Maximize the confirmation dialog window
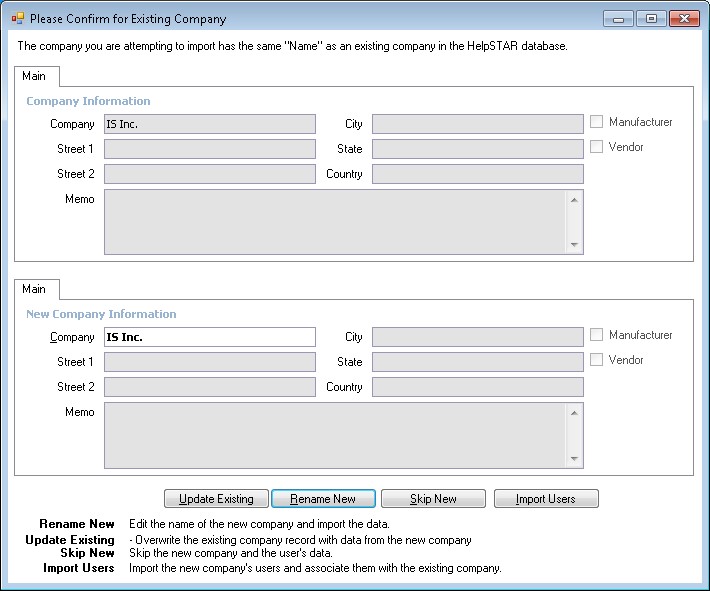This screenshot has height=591, width=710. (x=651, y=18)
